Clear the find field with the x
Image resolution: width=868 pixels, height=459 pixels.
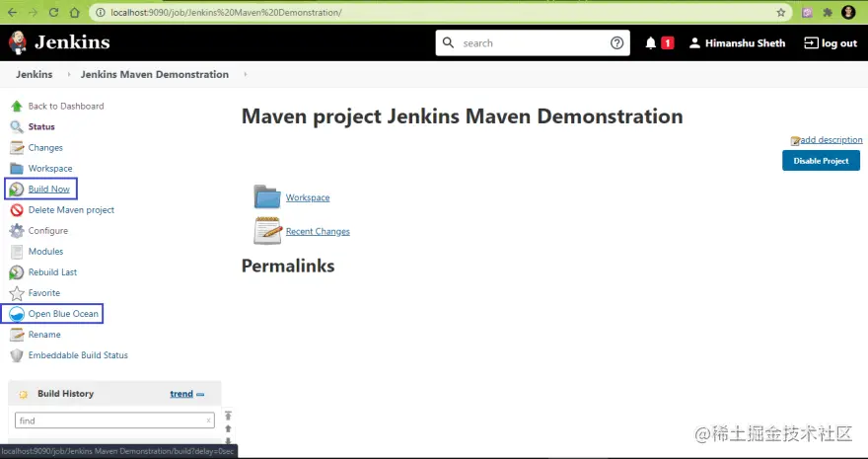[x=208, y=421]
